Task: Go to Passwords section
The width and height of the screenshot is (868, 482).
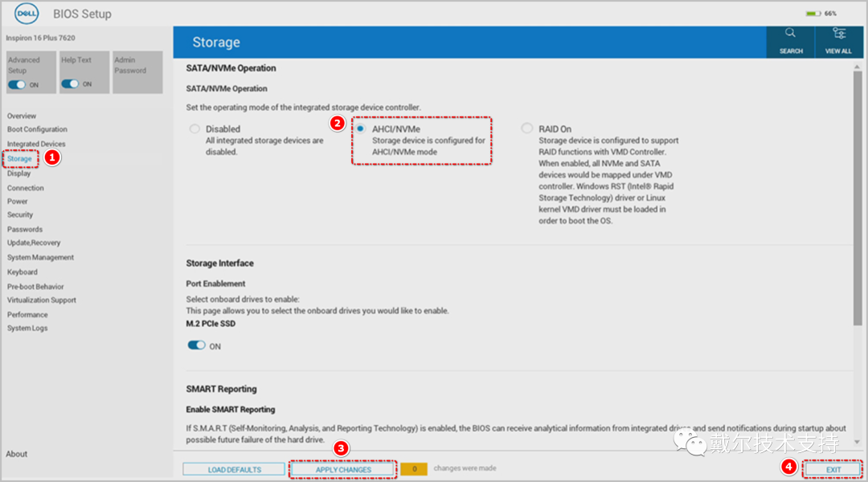Action: 25,229
